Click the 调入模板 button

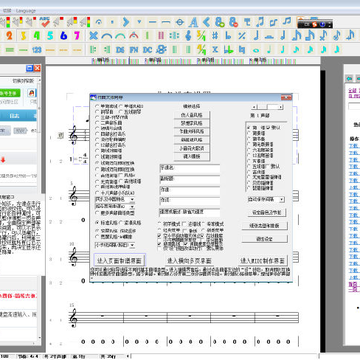click(192, 156)
